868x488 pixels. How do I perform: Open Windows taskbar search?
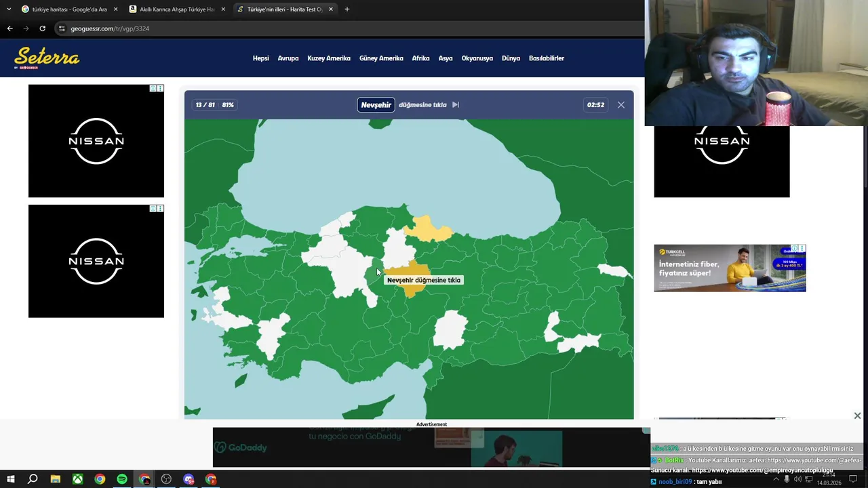pos(33,480)
